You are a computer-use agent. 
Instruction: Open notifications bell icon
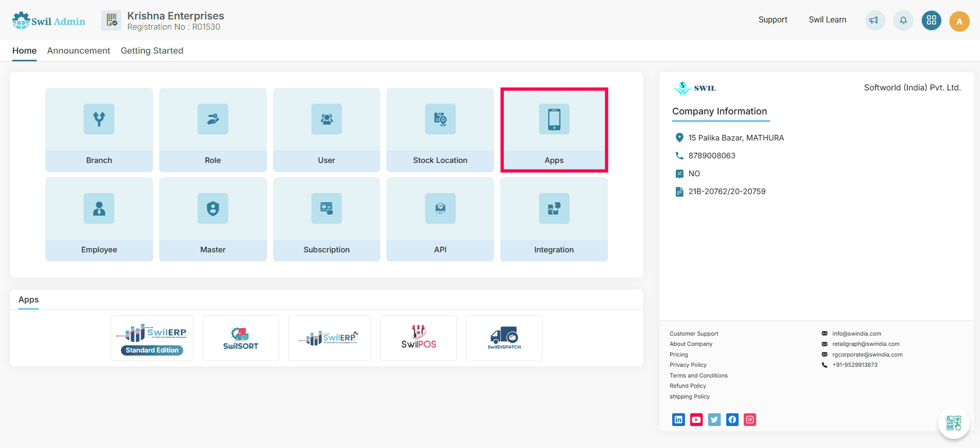pyautogui.click(x=903, y=20)
